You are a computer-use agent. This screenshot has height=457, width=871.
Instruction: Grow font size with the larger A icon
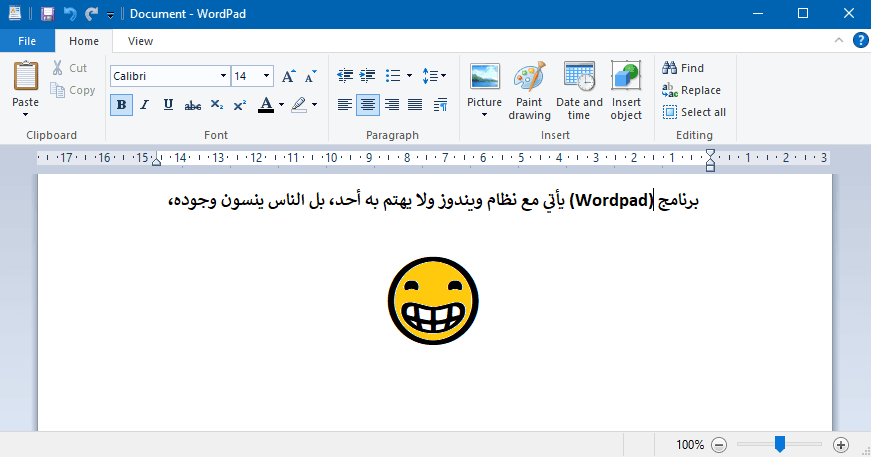click(x=288, y=76)
